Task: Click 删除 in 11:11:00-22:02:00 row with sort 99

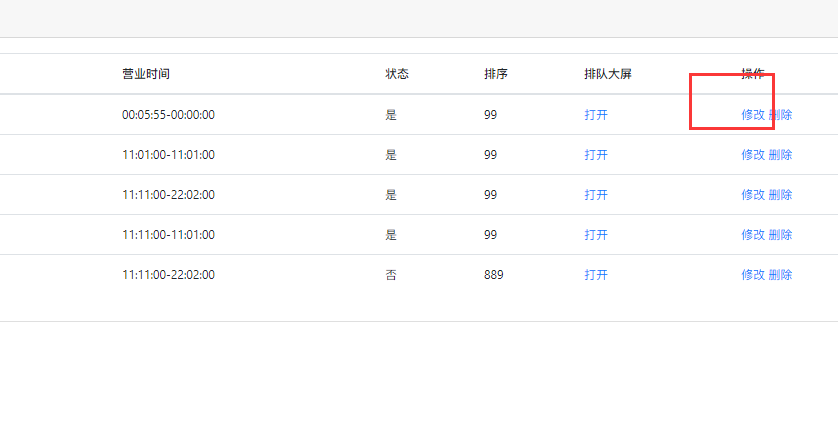Action: (x=780, y=195)
